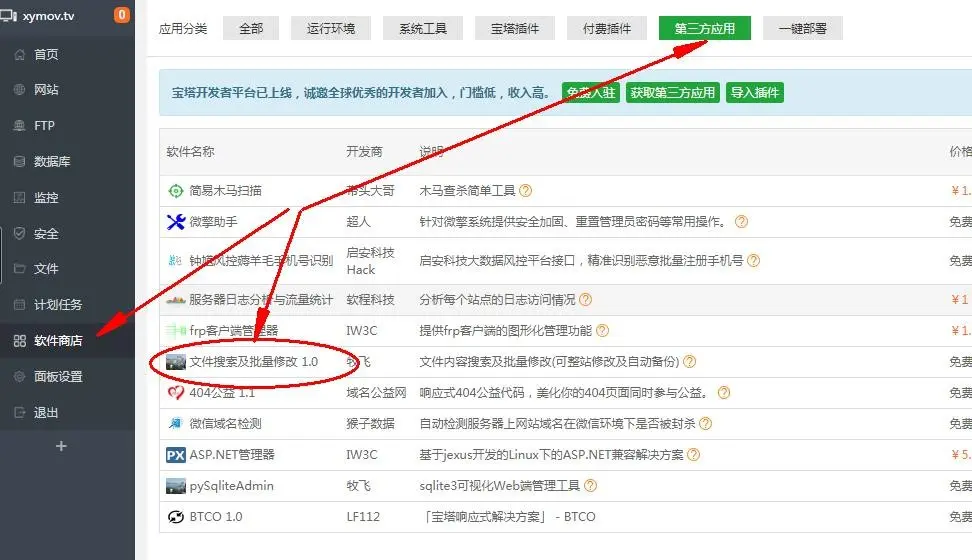This screenshot has width=972, height=560.
Task: Select the 运行环境 category tab
Action: (331, 29)
